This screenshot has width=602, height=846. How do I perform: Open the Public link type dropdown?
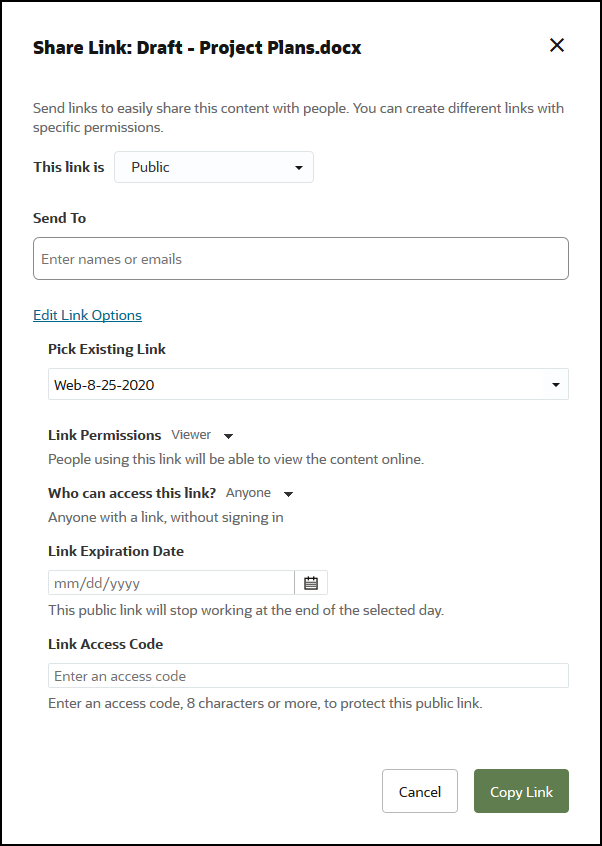click(x=213, y=168)
